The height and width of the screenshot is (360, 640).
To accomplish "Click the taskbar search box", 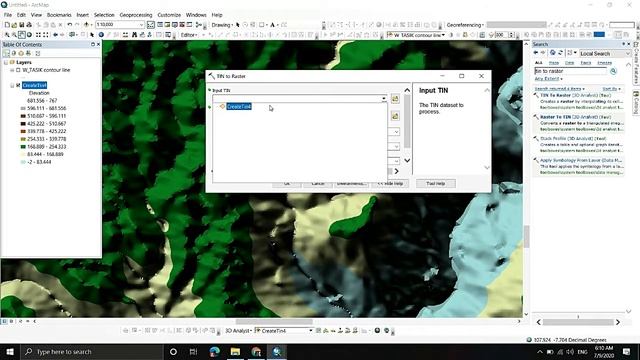I will (92, 351).
